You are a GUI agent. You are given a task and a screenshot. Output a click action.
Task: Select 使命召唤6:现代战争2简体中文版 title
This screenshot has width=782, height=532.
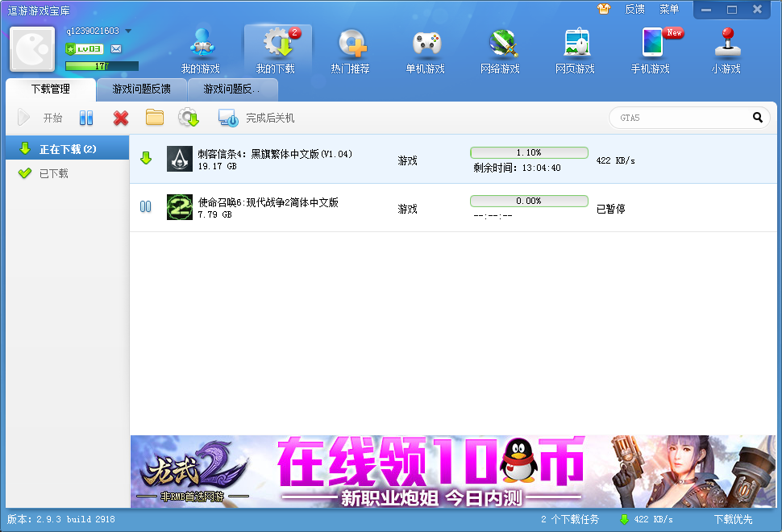[268, 202]
